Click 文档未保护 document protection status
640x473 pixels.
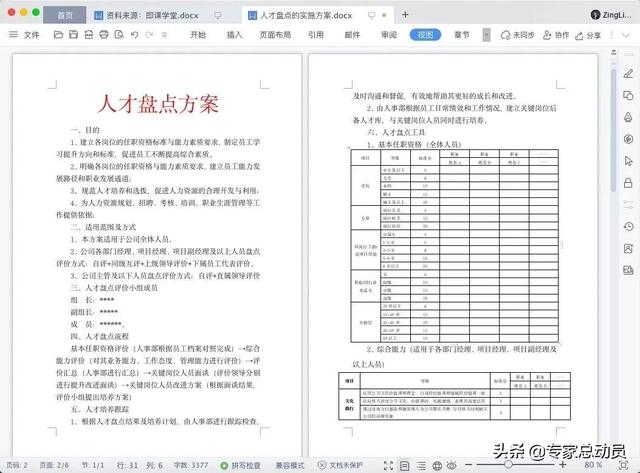pyautogui.click(x=340, y=465)
